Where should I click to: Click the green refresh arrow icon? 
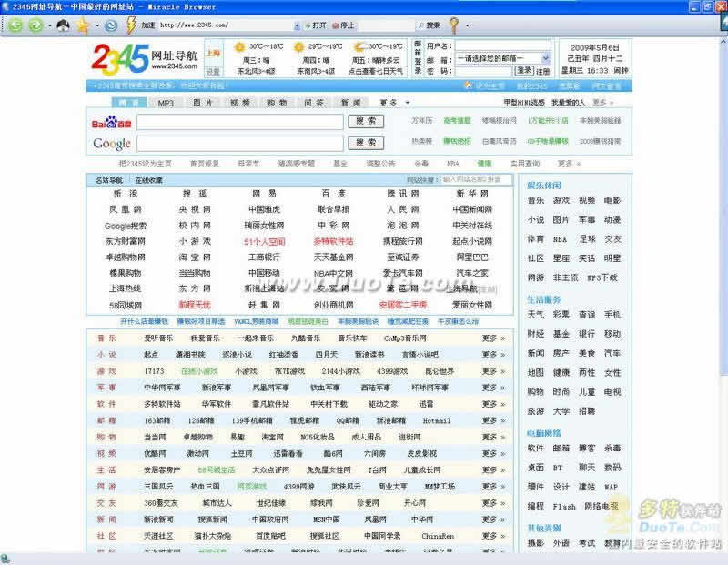point(35,25)
